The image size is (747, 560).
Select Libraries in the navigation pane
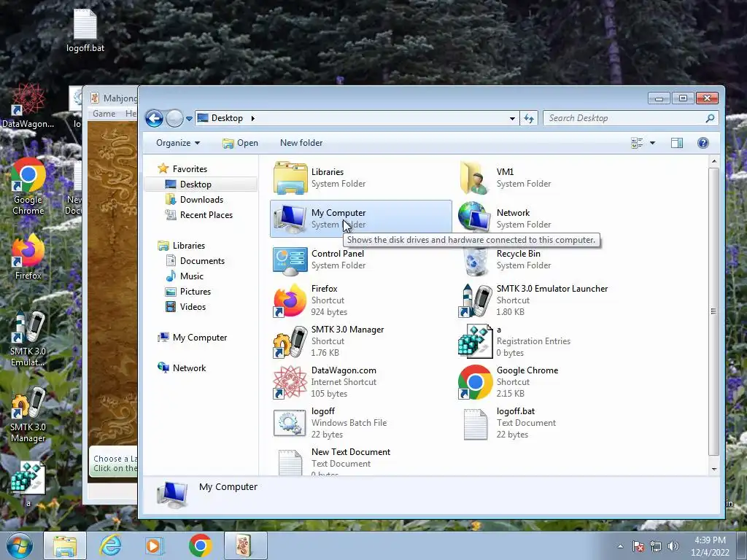pos(189,245)
